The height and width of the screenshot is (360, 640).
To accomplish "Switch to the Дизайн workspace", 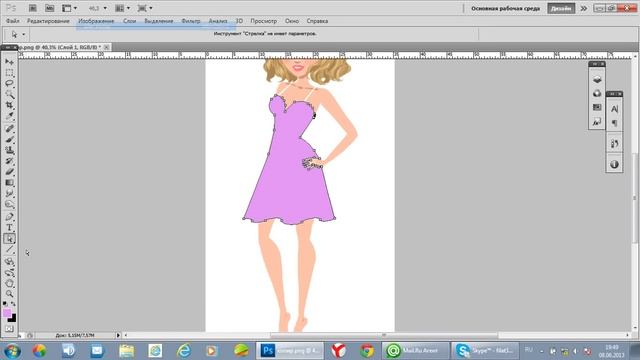I will click(x=561, y=8).
